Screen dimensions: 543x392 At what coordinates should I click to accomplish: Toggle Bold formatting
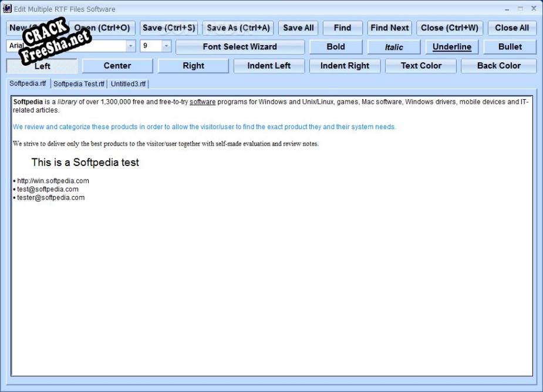(x=336, y=47)
